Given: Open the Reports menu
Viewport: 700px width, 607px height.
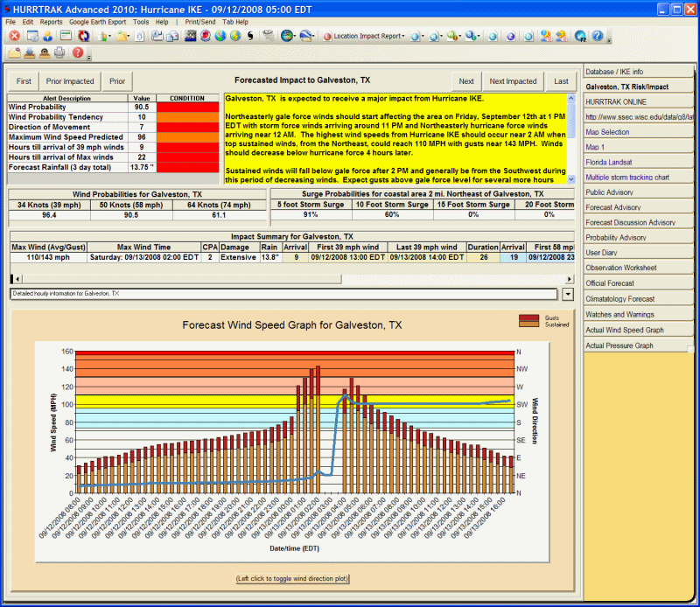Looking at the screenshot, I should tap(51, 21).
